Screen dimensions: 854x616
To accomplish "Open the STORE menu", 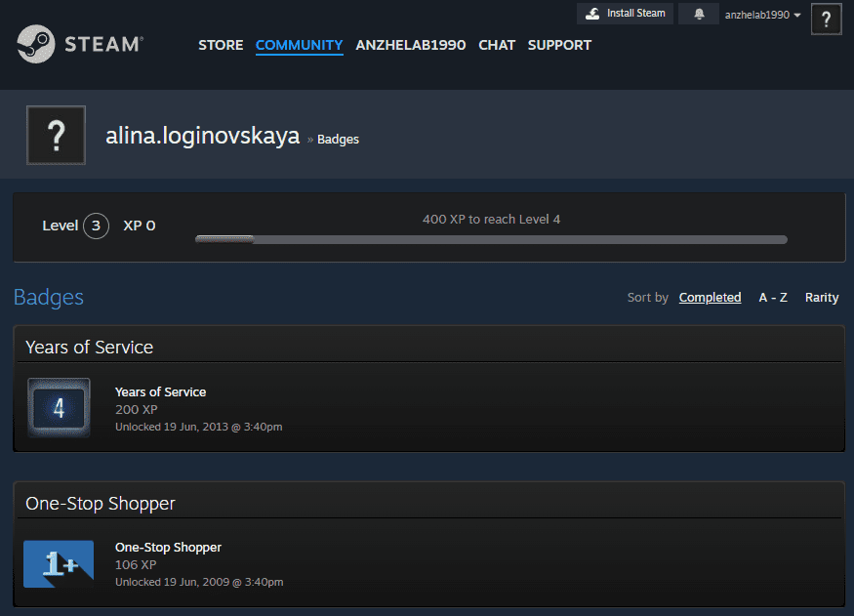I will (221, 45).
